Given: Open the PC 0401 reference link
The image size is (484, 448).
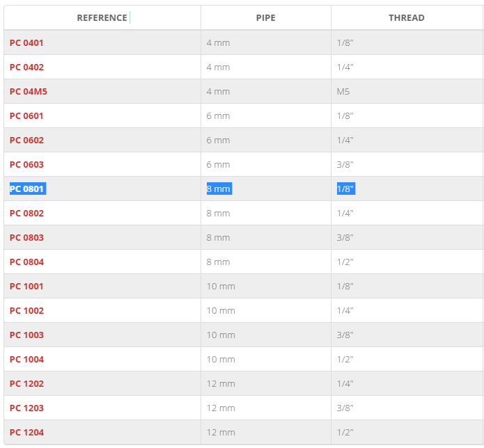Looking at the screenshot, I should point(26,43).
